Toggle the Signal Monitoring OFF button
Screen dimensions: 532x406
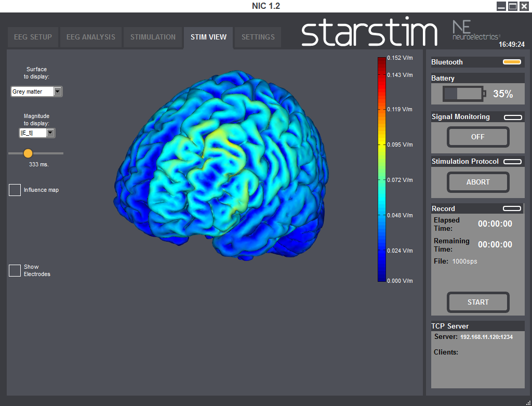pos(478,137)
